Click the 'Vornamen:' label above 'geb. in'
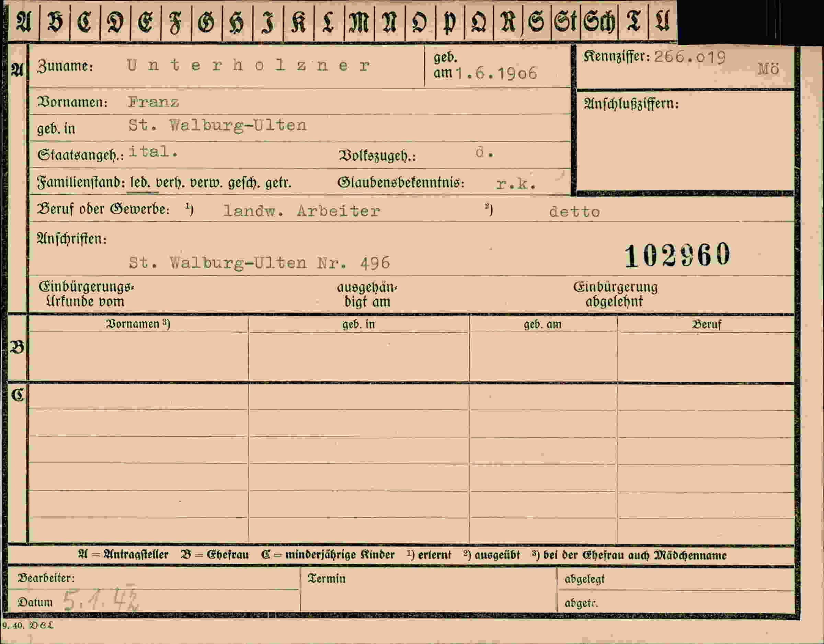Screen dimensions: 824x644 [72, 102]
